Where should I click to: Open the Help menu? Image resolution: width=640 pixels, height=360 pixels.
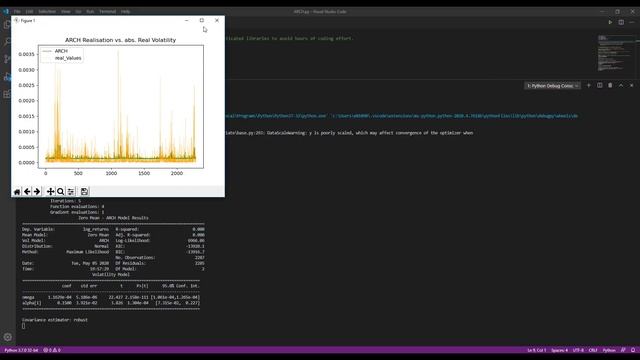[x=125, y=11]
